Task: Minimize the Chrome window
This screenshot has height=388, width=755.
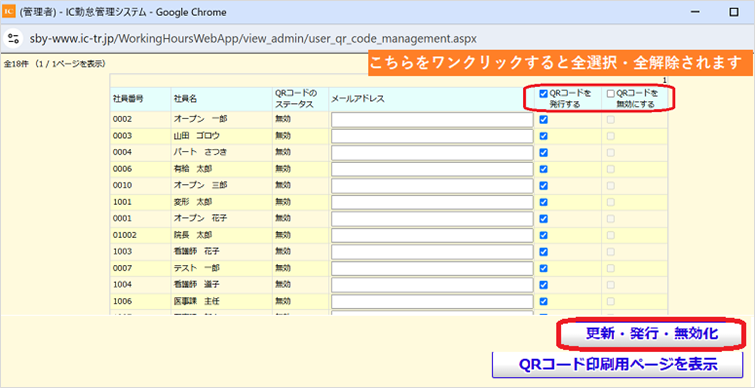Action: click(x=695, y=13)
